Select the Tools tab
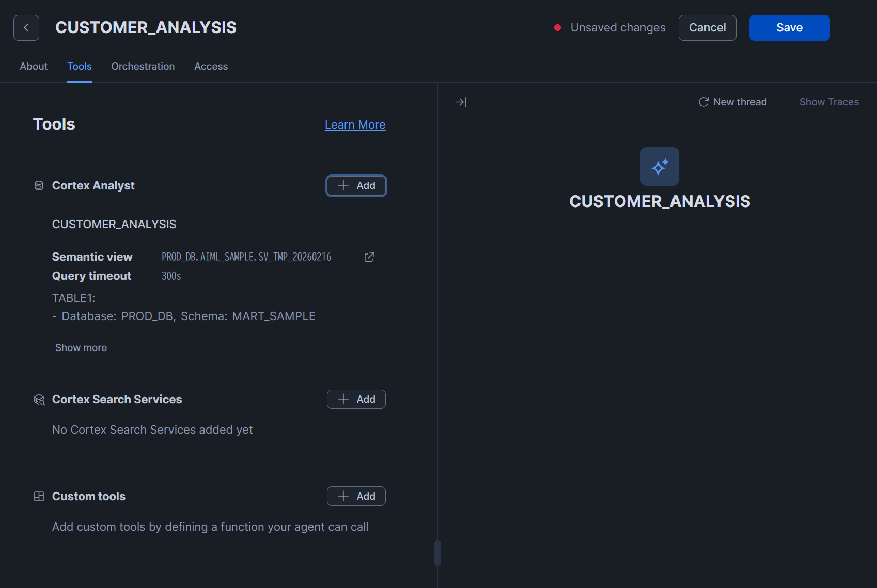This screenshot has width=877, height=588. pyautogui.click(x=80, y=67)
